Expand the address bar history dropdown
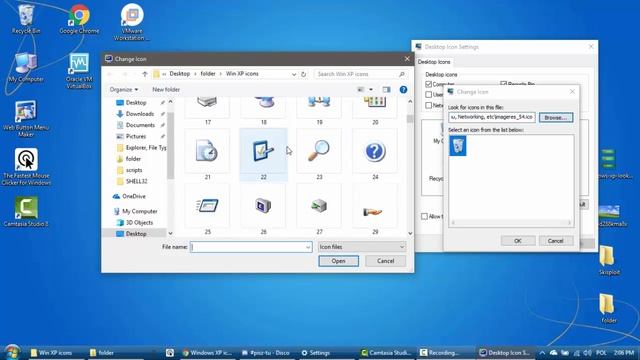 point(294,74)
